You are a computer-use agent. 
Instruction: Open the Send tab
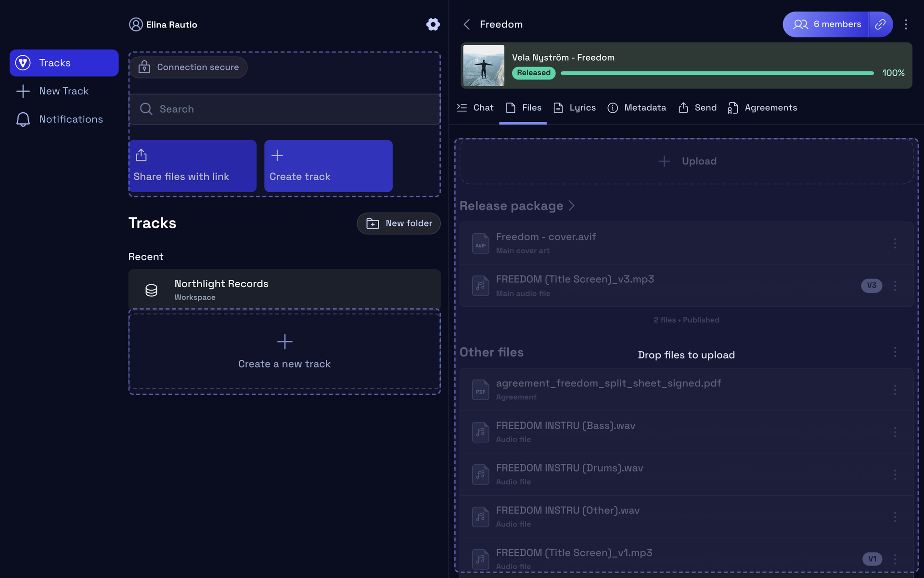(x=697, y=108)
